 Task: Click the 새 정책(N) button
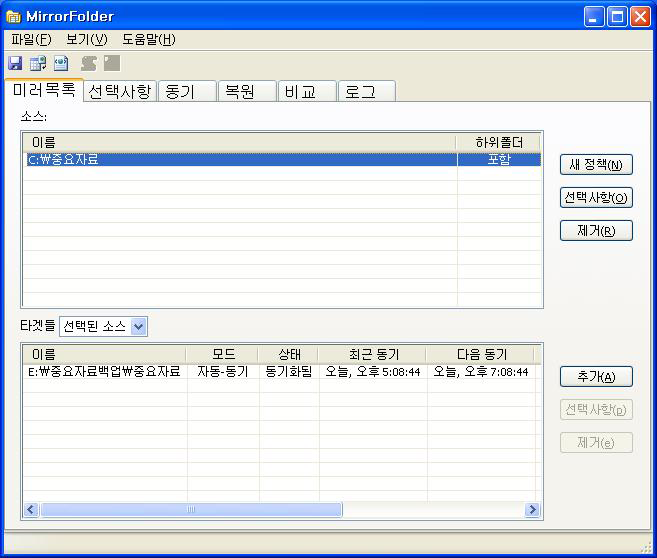tap(596, 165)
